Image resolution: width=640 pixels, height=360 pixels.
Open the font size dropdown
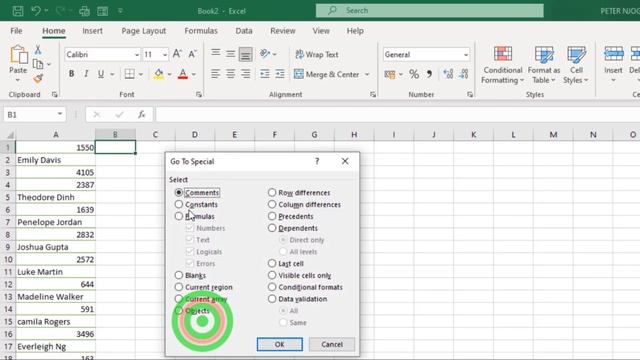click(165, 55)
